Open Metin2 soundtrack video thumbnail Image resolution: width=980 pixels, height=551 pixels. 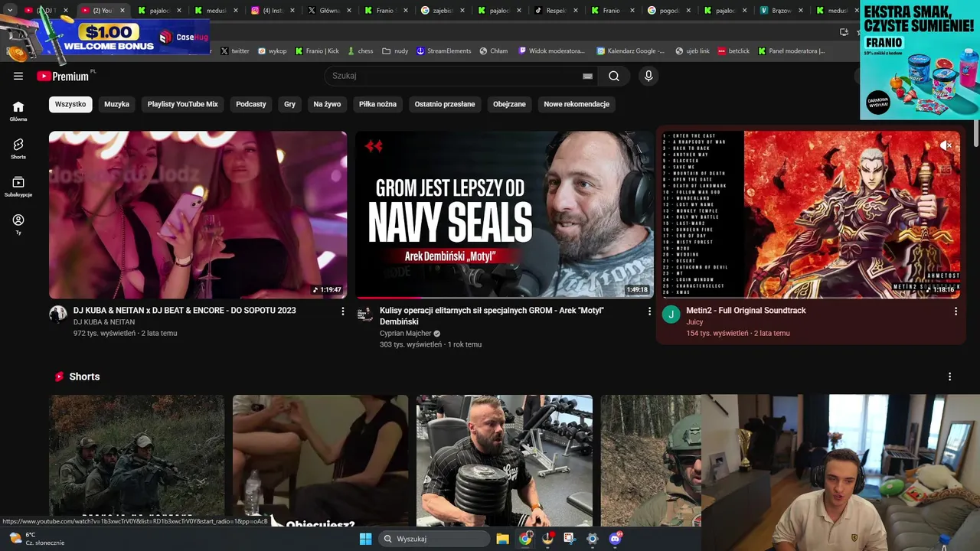[811, 214]
